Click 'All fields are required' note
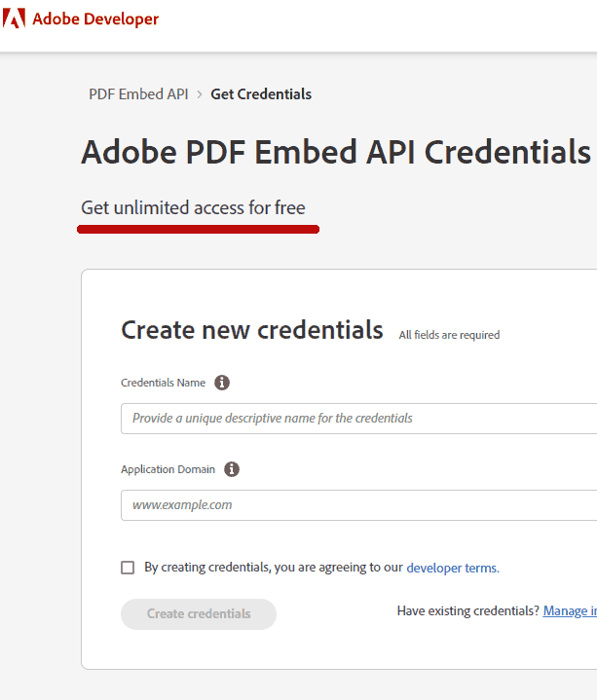The height and width of the screenshot is (700, 597). point(449,335)
